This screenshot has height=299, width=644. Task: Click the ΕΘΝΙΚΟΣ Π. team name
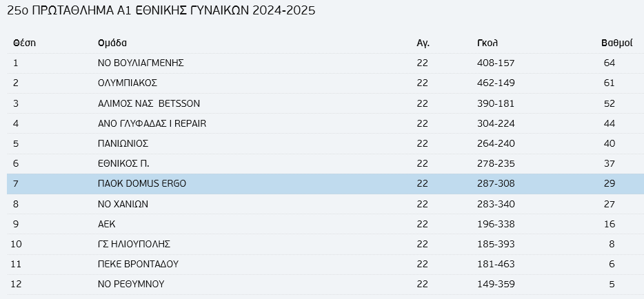tap(123, 164)
